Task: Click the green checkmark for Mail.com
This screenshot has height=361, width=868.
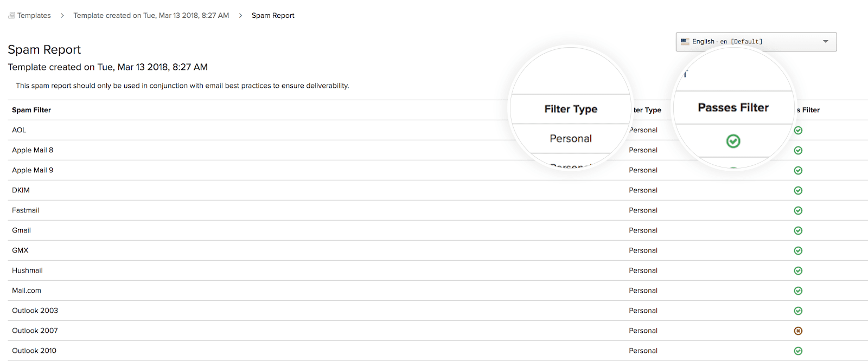Action: [798, 291]
